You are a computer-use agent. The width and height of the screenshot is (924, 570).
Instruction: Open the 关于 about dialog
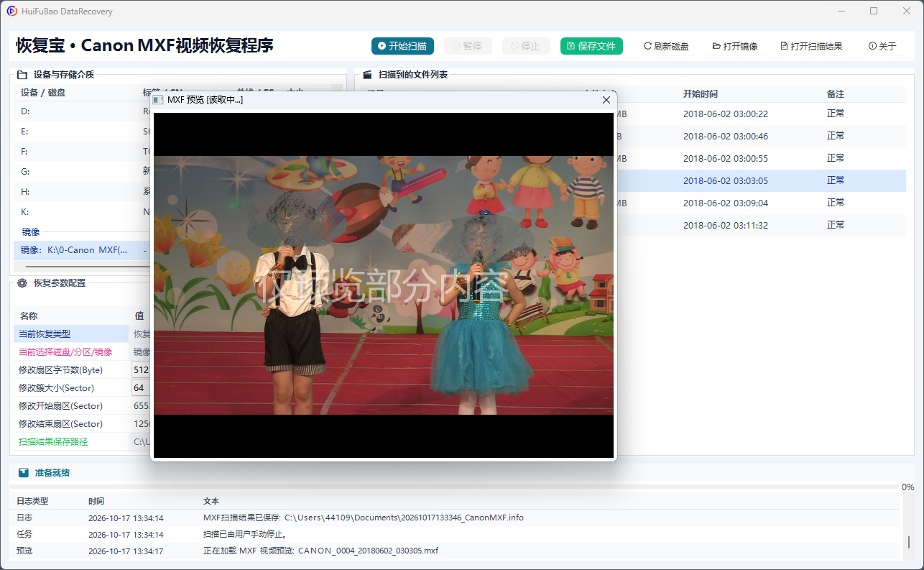(882, 46)
